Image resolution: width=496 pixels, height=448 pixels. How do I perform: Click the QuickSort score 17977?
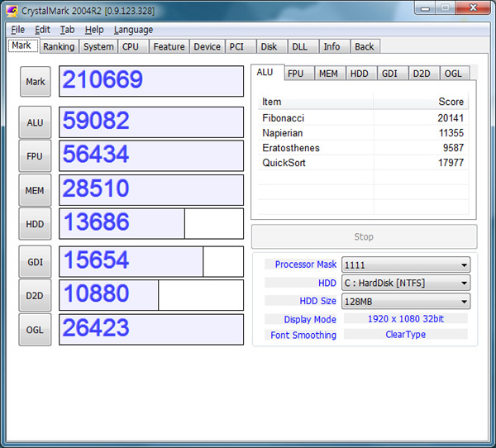[x=451, y=163]
